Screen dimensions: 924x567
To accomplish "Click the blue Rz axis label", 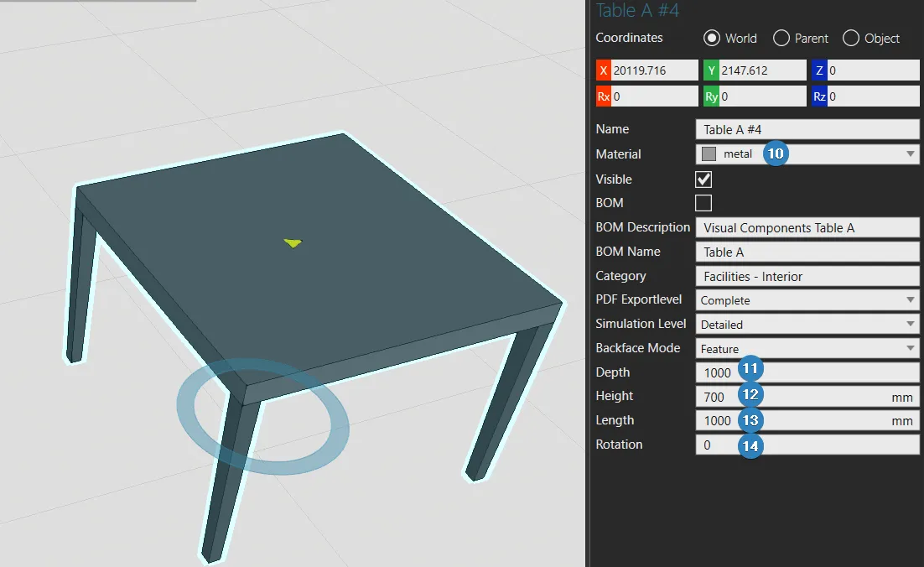I will (x=819, y=96).
